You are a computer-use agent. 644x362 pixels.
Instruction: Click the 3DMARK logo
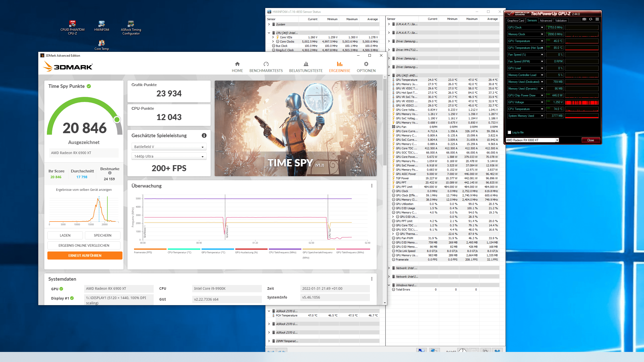click(68, 66)
